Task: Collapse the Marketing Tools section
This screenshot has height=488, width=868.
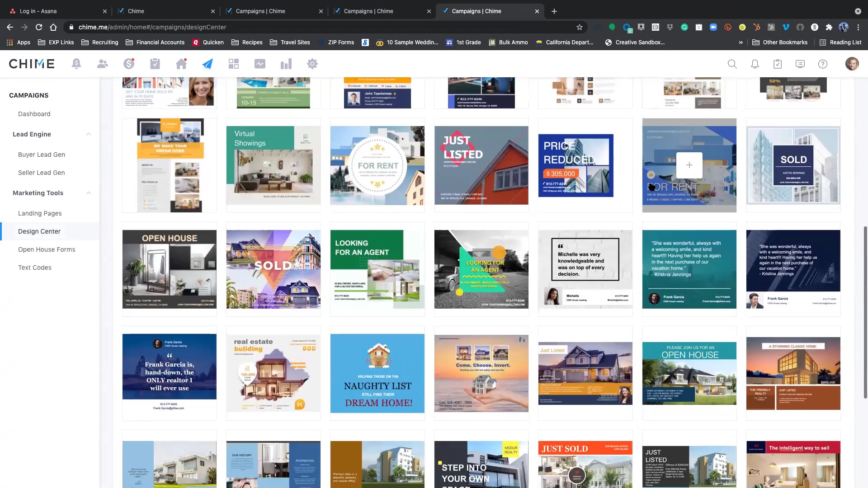Action: [88, 193]
